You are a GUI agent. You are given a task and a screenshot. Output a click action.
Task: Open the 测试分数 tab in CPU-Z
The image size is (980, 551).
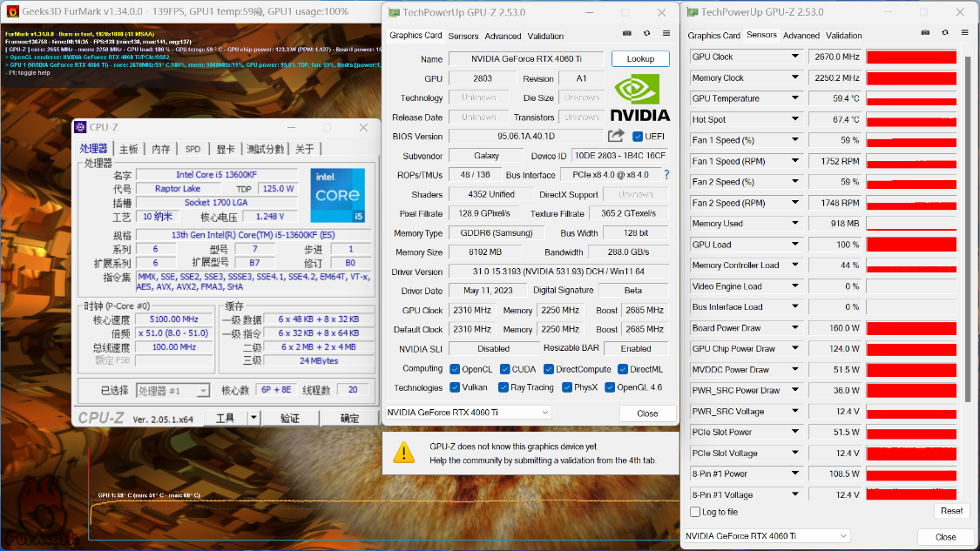click(265, 150)
